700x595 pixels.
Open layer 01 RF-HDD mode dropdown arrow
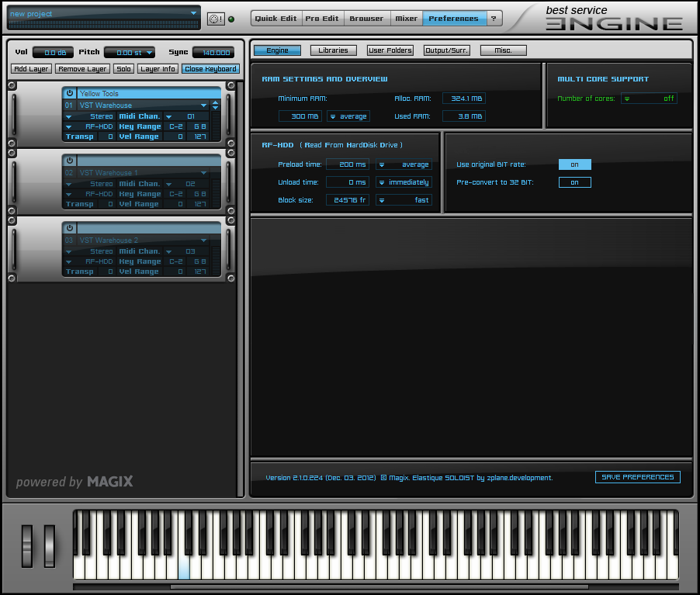[69, 126]
